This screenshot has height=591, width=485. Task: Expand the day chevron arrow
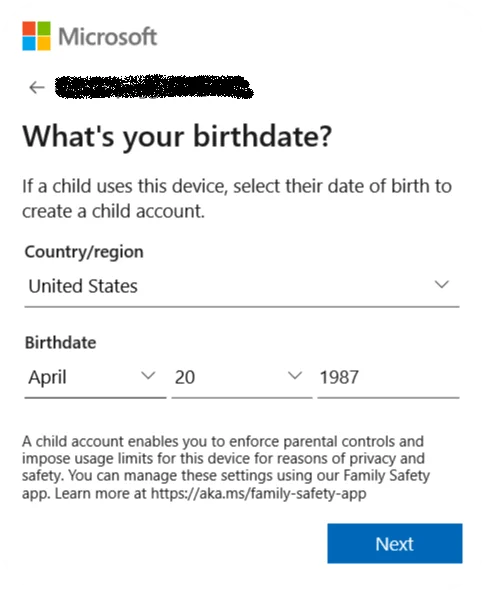(x=295, y=375)
